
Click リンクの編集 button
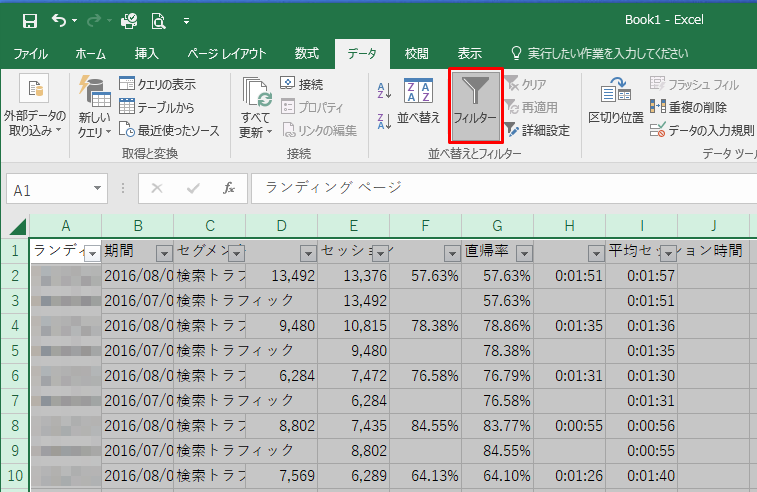coord(319,130)
